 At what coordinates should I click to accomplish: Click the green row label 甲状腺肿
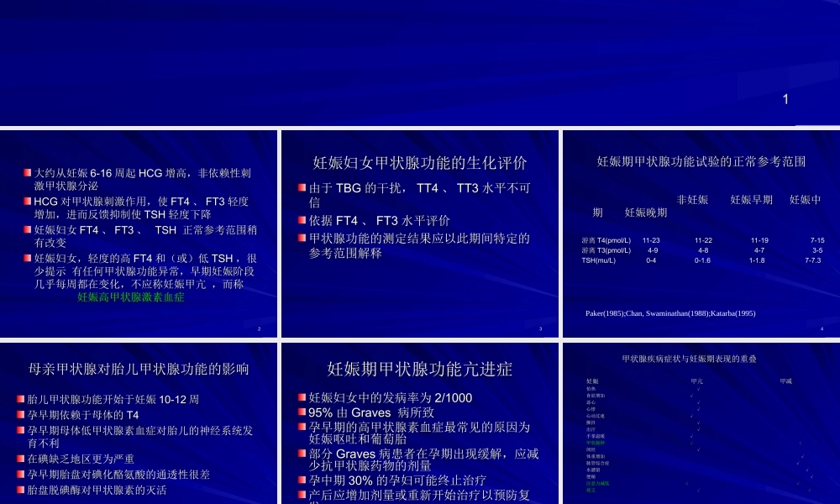(x=596, y=442)
